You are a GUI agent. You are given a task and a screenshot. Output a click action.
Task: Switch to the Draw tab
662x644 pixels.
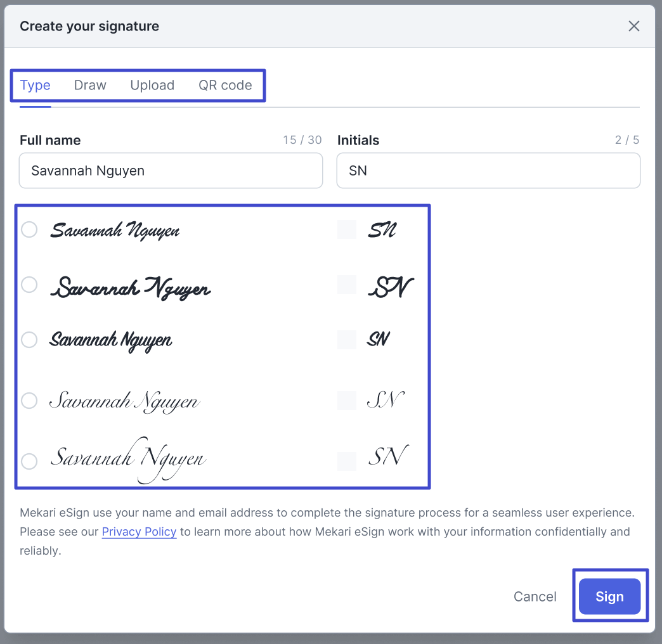90,86
